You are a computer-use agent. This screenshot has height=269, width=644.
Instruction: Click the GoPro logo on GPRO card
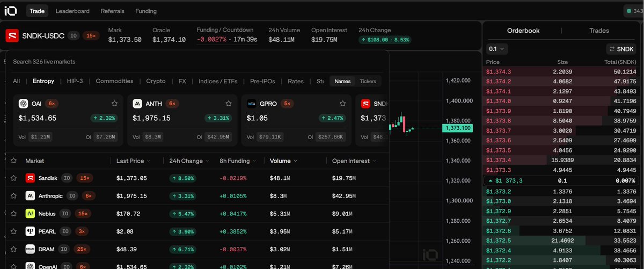click(x=252, y=104)
